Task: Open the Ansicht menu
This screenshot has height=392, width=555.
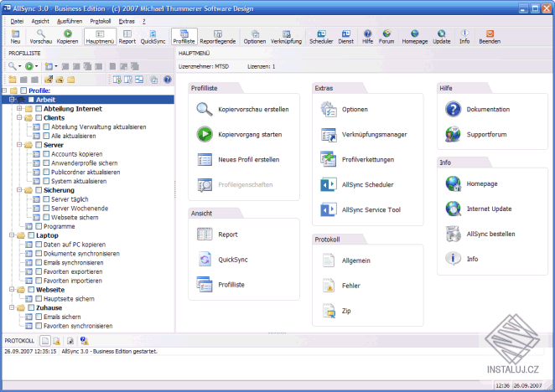Action: coord(40,21)
